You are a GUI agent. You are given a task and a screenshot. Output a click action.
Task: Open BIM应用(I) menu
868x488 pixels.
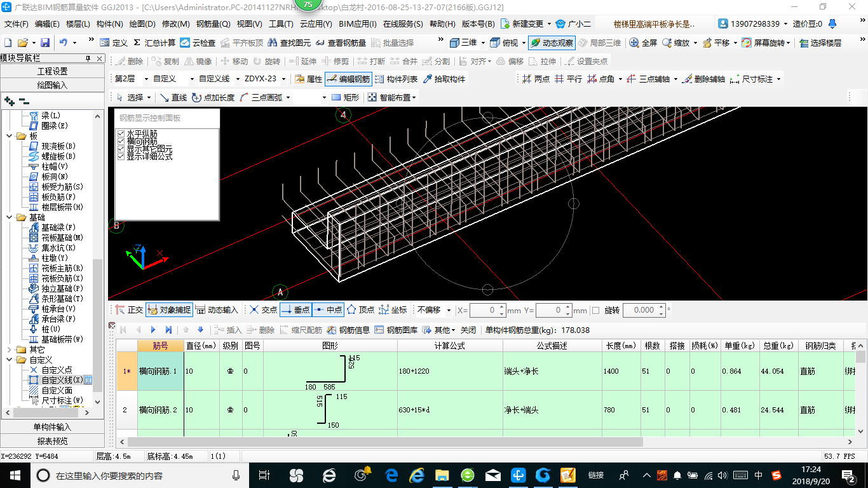click(x=358, y=24)
